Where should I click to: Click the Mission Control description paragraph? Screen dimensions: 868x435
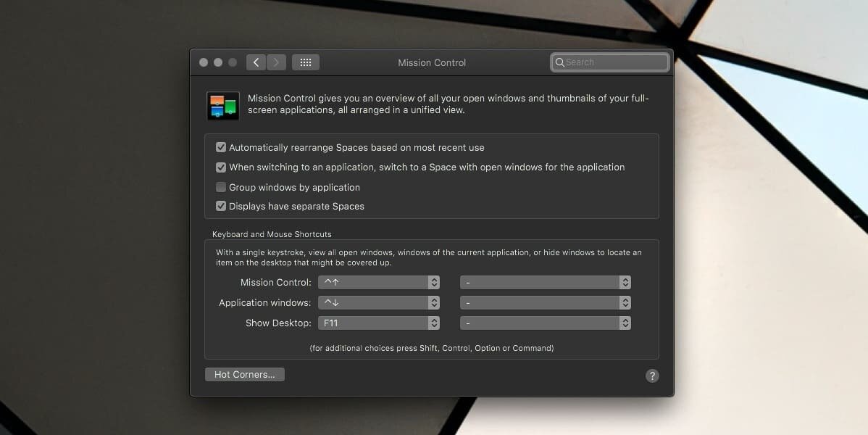point(448,104)
